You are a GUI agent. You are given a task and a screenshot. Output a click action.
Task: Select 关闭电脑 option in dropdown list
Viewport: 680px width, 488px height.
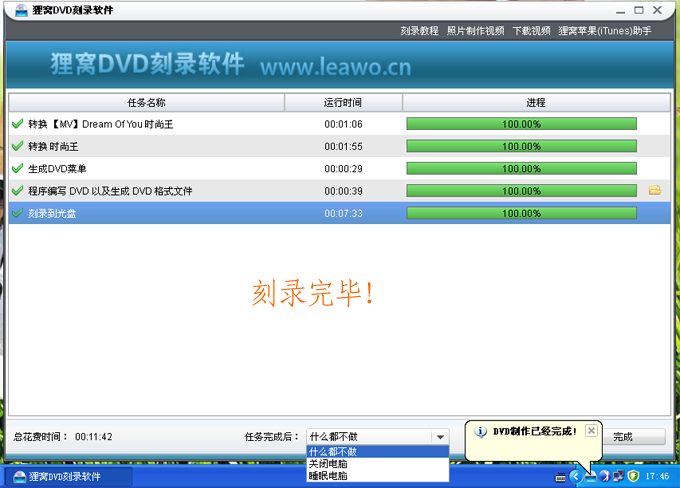[377, 464]
